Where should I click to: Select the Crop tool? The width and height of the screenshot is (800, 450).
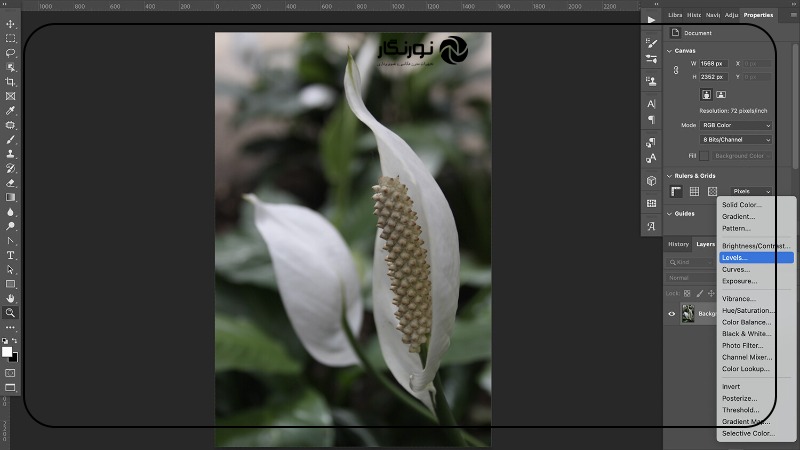tap(11, 82)
